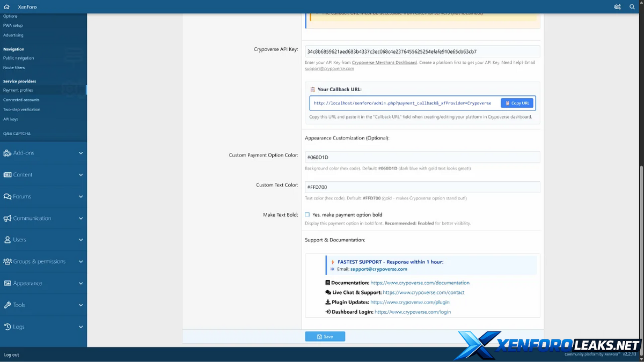Enable the make payment option bold checkbox
644x362 pixels.
308,215
